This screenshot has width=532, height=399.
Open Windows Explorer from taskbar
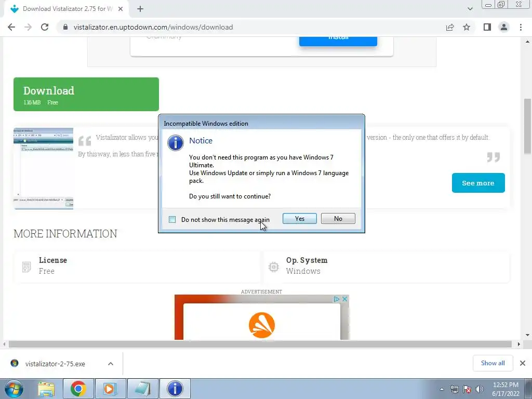[x=46, y=389]
